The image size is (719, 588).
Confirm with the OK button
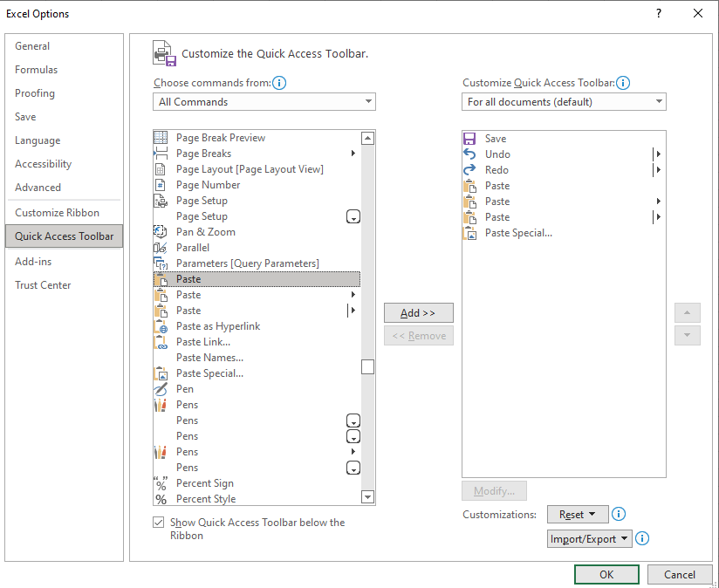(x=606, y=575)
